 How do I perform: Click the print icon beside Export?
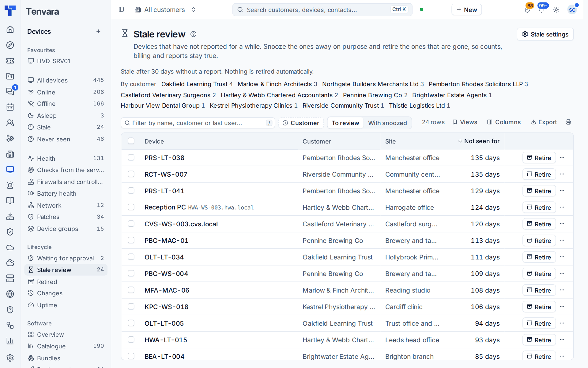(568, 122)
